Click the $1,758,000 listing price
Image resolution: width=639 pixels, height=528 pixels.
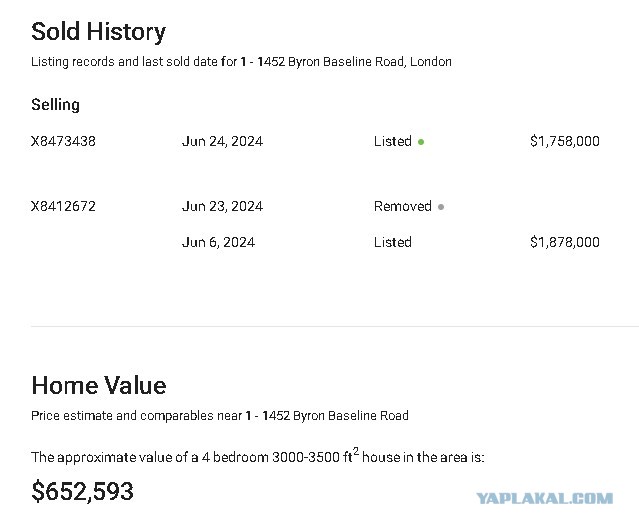pos(565,141)
